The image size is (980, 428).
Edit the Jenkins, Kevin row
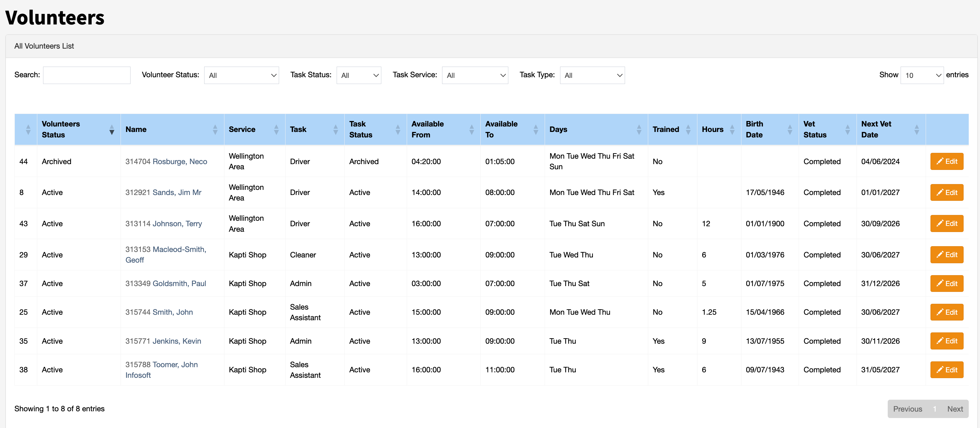(x=947, y=341)
